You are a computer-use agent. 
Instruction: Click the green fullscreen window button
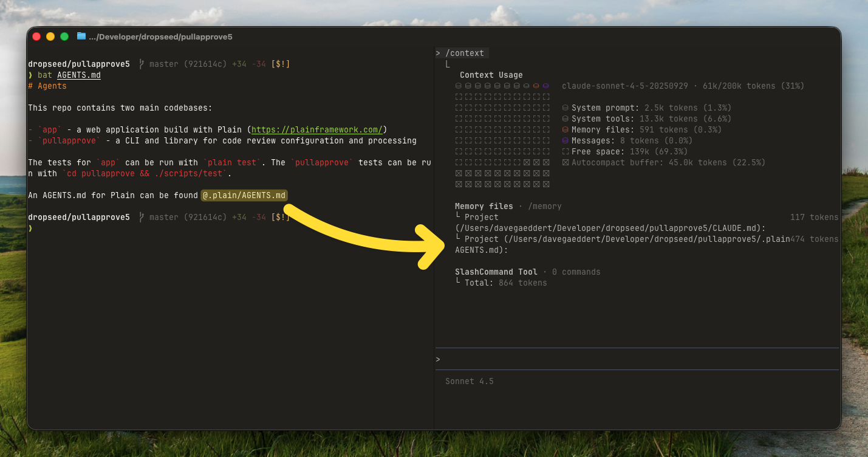point(64,36)
